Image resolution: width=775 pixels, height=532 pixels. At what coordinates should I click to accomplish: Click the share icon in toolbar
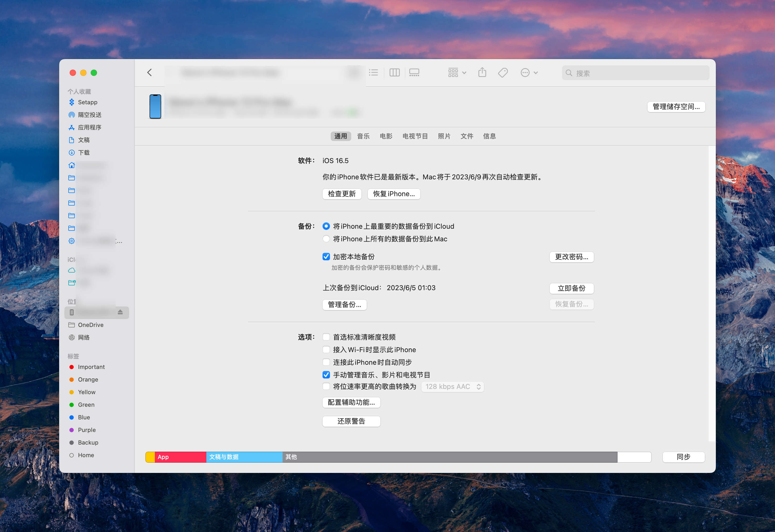tap(482, 72)
